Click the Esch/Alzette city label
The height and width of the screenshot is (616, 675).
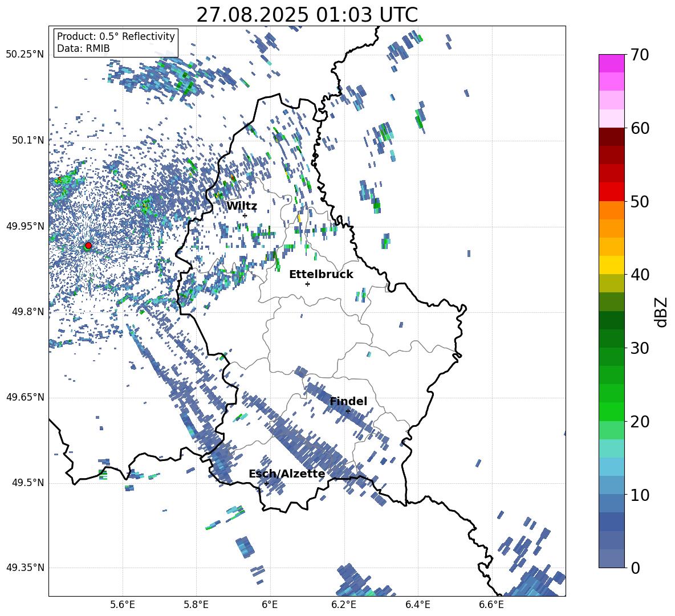pos(287,474)
